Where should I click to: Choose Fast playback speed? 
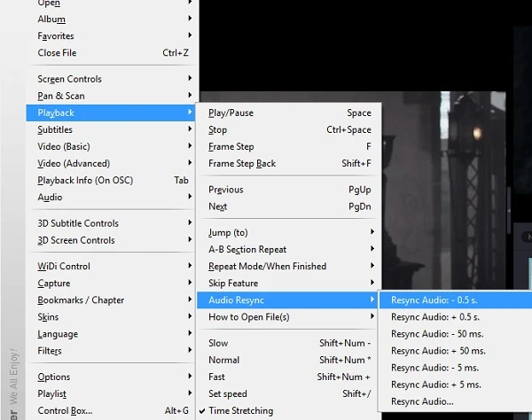pos(287,377)
